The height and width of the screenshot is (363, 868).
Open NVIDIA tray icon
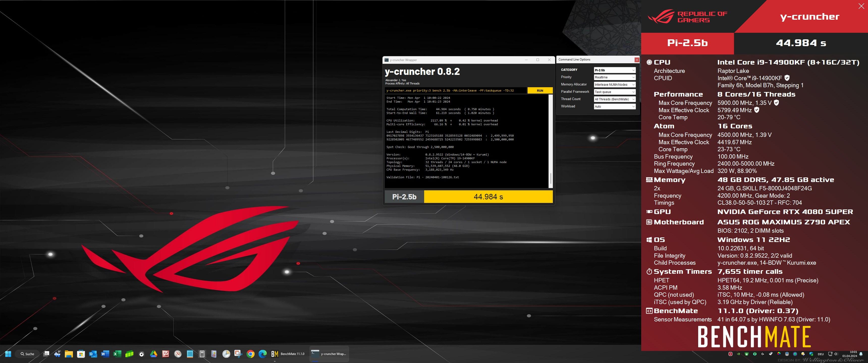[x=739, y=354]
